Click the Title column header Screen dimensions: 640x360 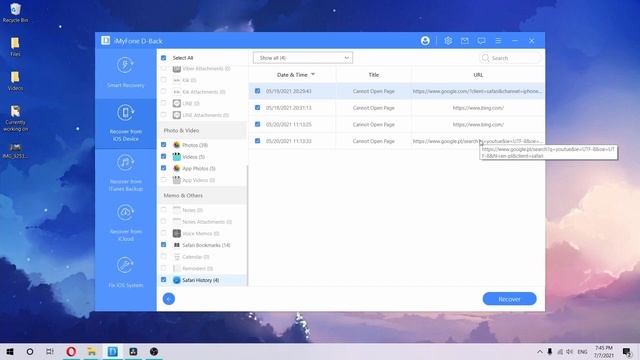coord(373,75)
